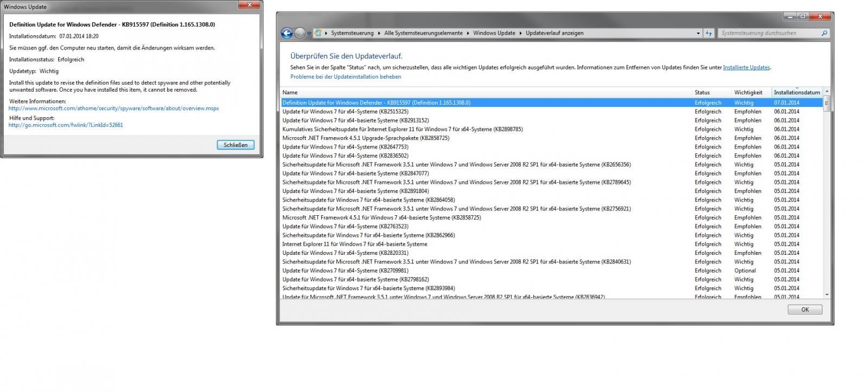Viewport: 868px width, 392px height.
Task: Select Internet Explorer 11 cumulative update KB2898785
Action: [552, 129]
